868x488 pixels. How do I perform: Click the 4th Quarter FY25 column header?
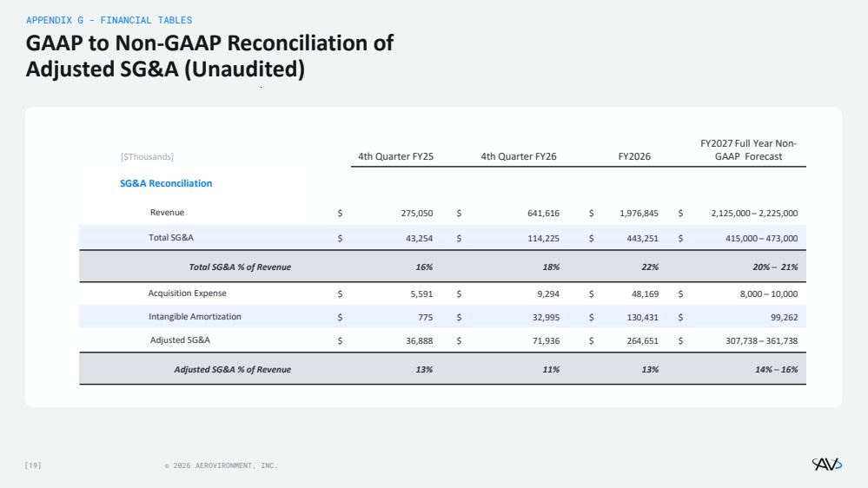[396, 156]
